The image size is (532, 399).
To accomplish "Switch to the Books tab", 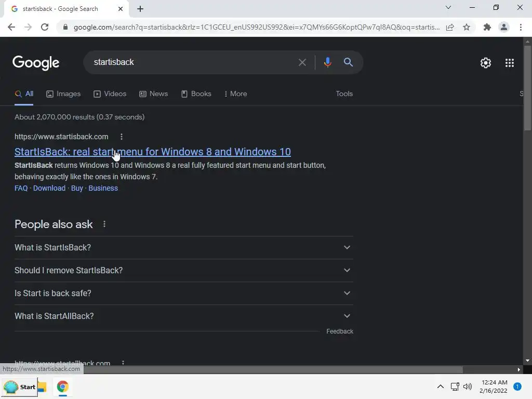I will pyautogui.click(x=196, y=94).
